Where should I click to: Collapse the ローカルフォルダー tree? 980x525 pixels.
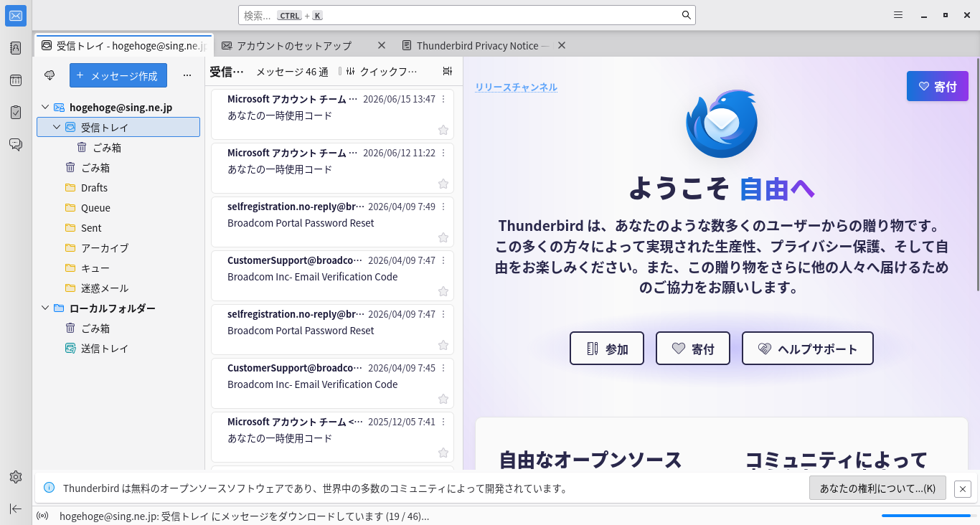pyautogui.click(x=45, y=308)
